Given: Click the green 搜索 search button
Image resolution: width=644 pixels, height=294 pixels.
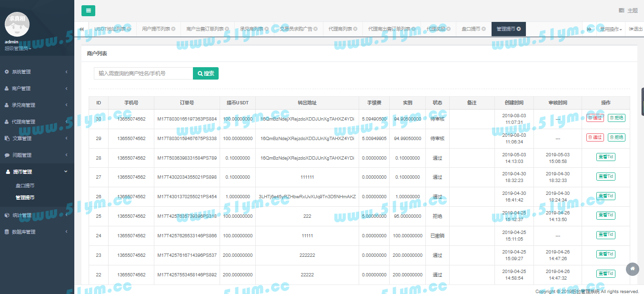Looking at the screenshot, I should click(x=206, y=73).
